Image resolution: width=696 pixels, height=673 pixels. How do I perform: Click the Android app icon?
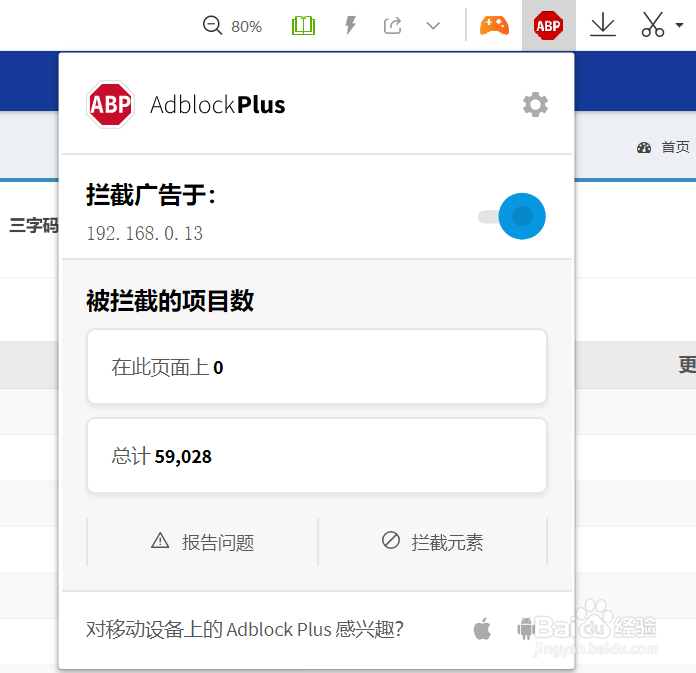526,629
